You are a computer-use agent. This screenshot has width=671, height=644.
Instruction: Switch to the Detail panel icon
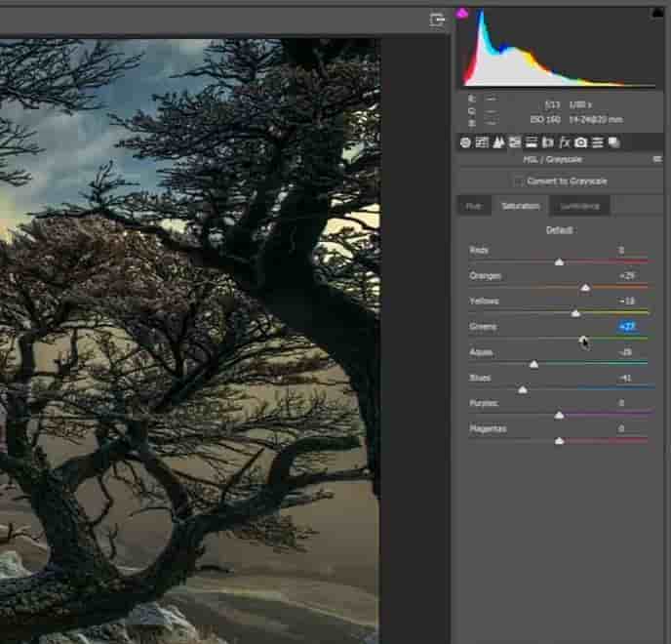pos(498,142)
